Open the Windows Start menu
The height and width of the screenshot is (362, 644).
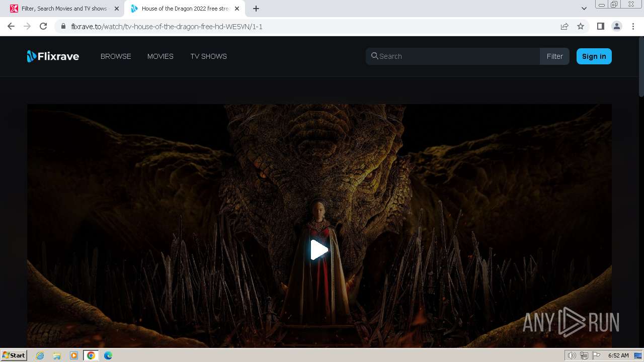point(14,355)
